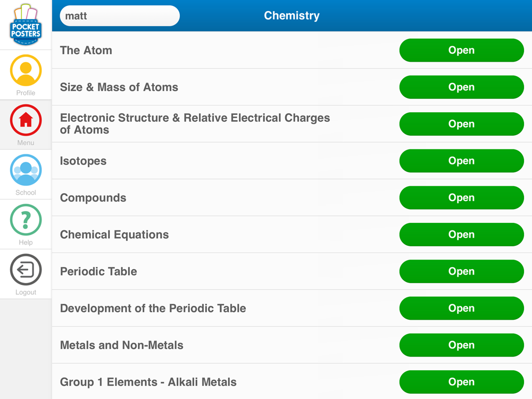
Task: Go to Menu home icon
Action: click(26, 120)
